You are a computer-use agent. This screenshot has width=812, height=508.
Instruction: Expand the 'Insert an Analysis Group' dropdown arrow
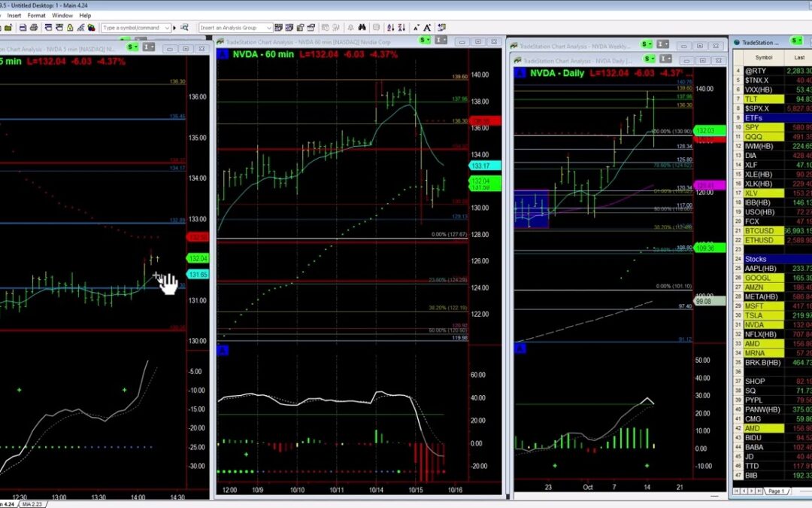(x=268, y=28)
